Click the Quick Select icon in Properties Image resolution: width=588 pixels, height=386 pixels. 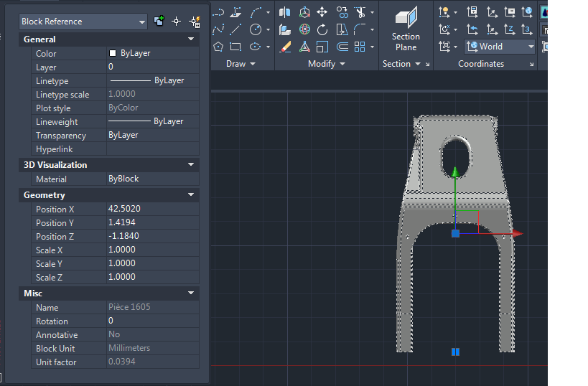(x=195, y=22)
